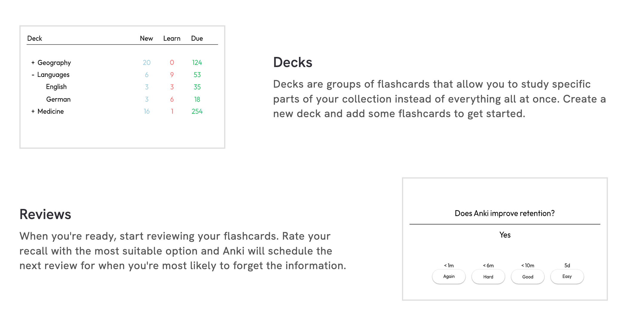Collapse the Languages deck
Image resolution: width=644 pixels, height=335 pixels.
click(33, 75)
